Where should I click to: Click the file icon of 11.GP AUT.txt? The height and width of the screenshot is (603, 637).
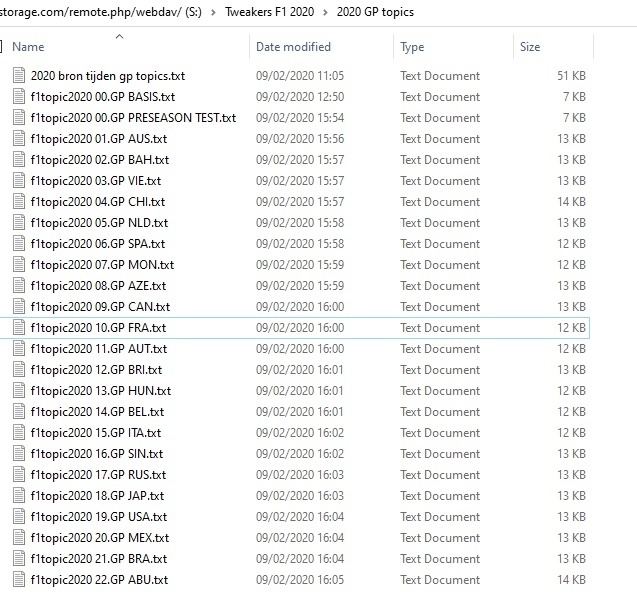[19, 349]
